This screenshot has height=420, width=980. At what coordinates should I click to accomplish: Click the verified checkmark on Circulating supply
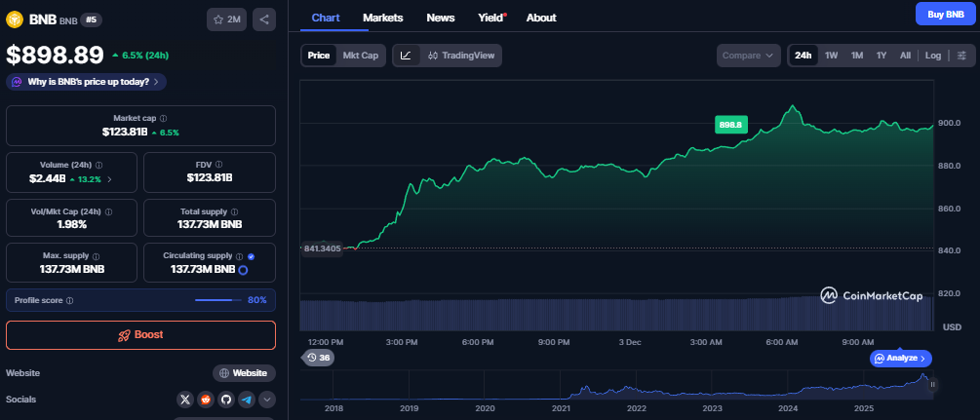pyautogui.click(x=251, y=256)
